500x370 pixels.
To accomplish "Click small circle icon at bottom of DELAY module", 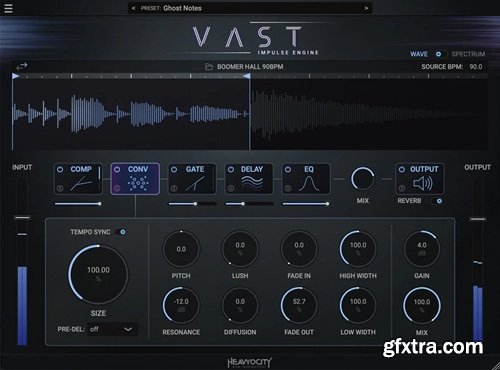I will (231, 189).
